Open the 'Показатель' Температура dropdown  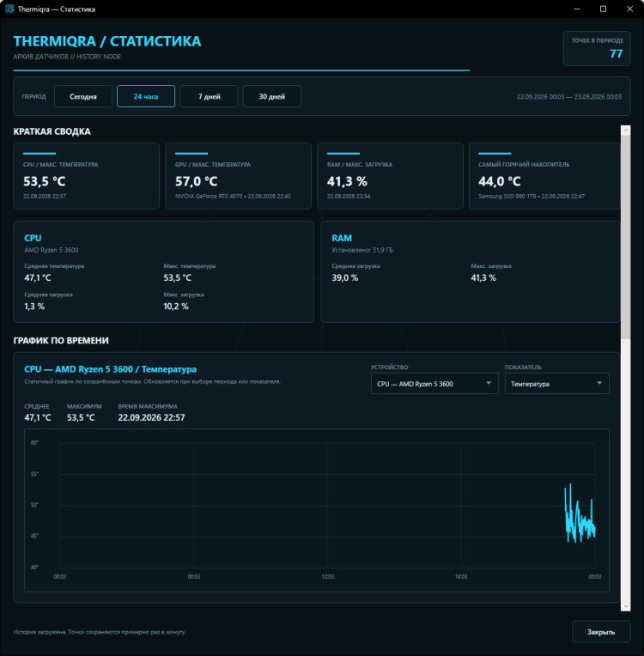(x=557, y=384)
